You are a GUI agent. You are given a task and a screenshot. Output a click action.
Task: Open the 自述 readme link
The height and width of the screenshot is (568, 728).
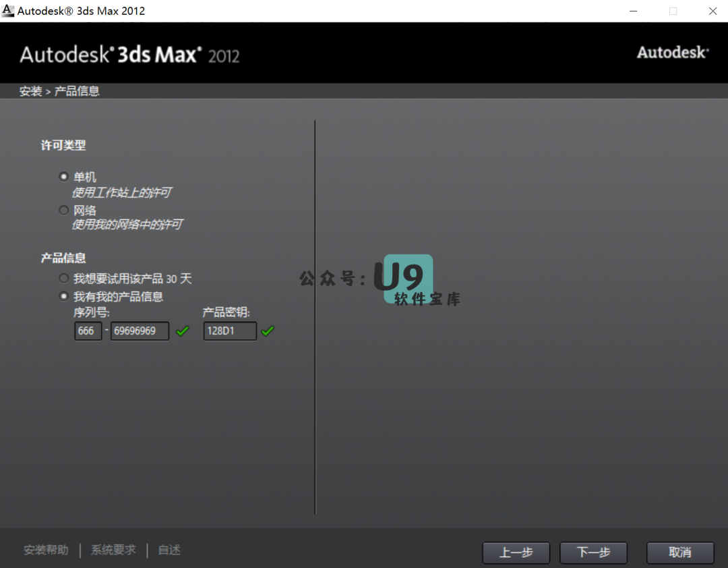point(169,550)
